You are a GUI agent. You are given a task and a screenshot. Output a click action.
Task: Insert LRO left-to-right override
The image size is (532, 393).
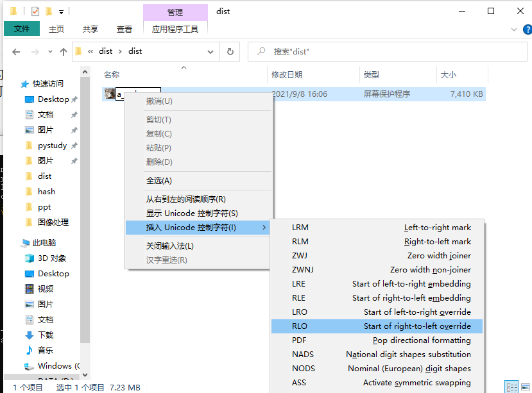[x=377, y=312]
